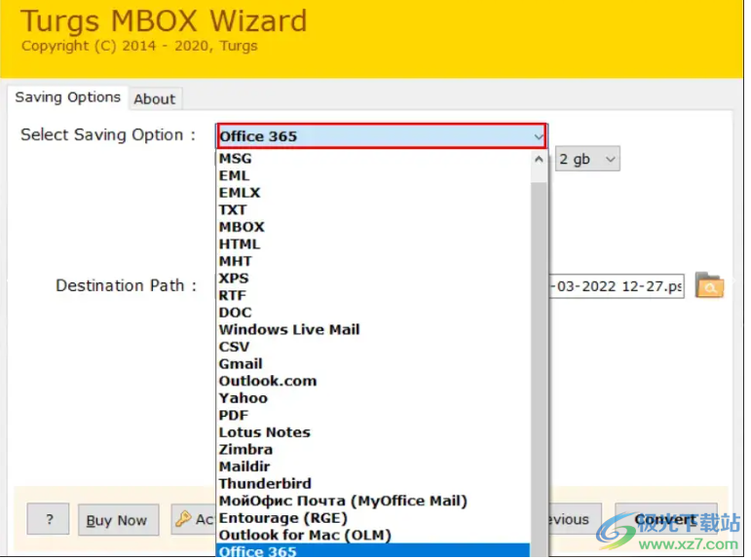Select DOC saving format
The width and height of the screenshot is (751, 560).
click(374, 313)
